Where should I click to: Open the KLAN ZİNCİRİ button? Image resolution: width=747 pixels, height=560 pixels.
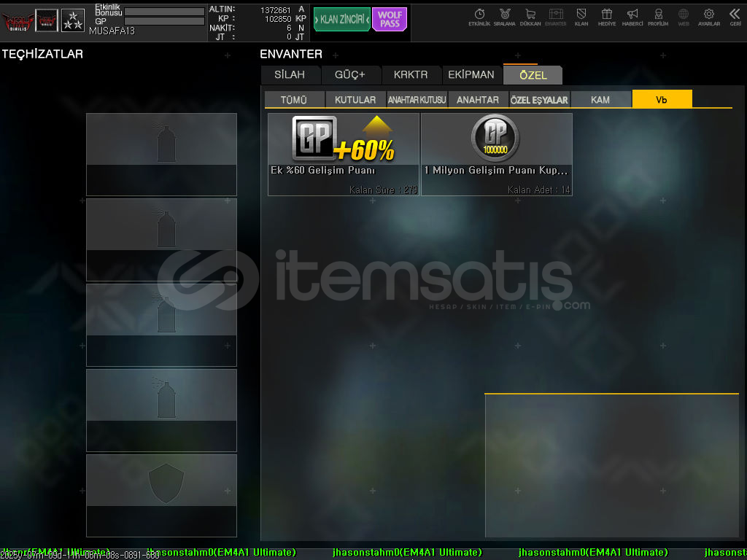342,20
